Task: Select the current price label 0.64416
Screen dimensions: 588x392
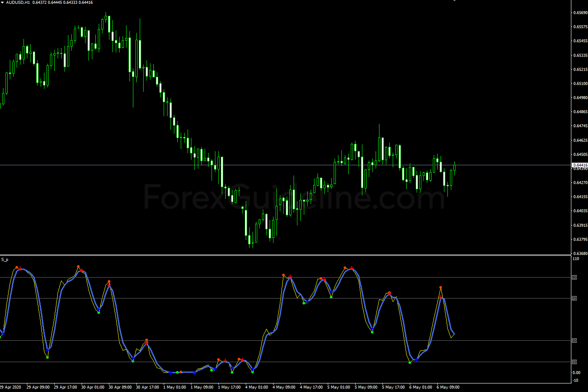Action: [580, 165]
